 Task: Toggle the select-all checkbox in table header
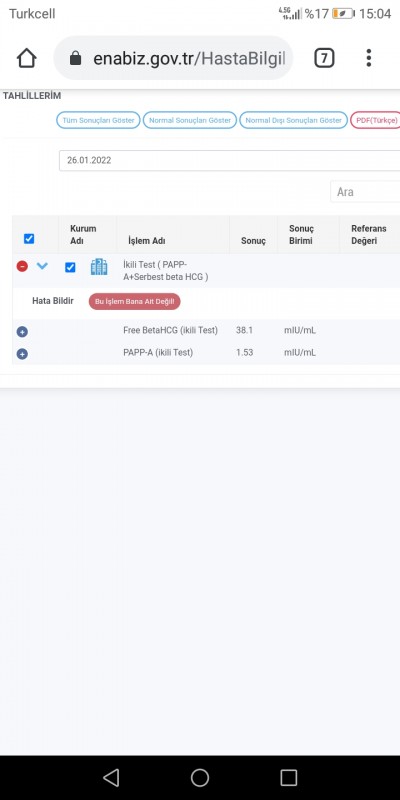[x=29, y=238]
